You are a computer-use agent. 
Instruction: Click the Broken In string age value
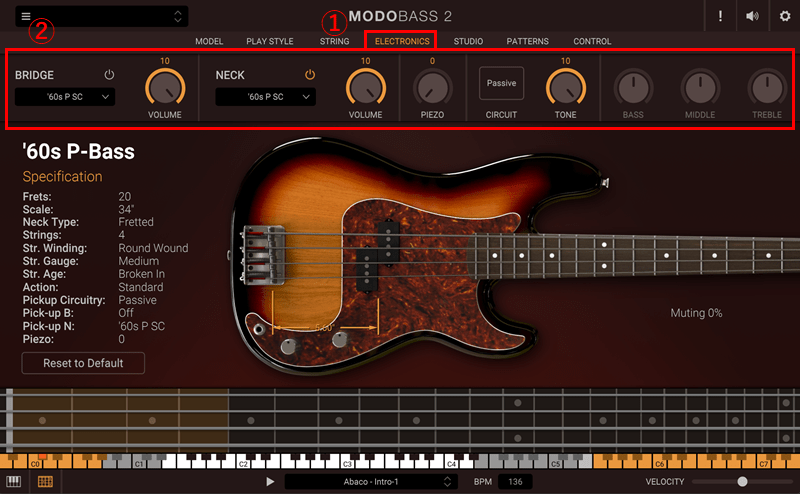141,274
